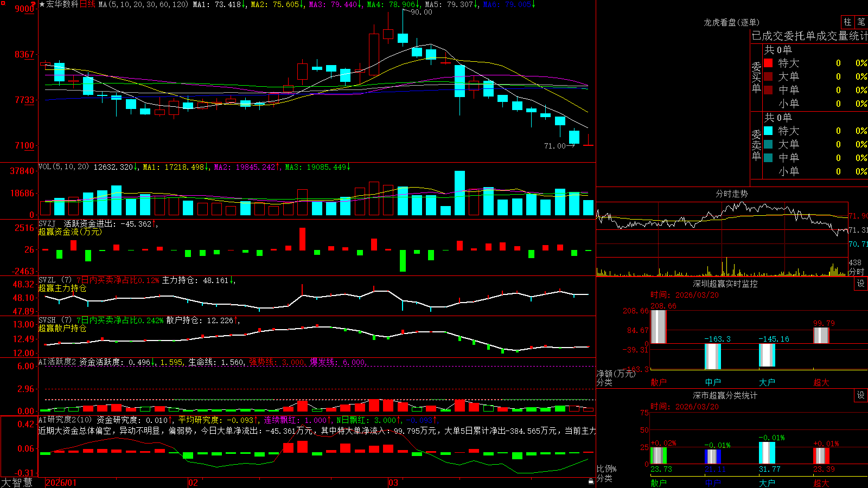
Task: Click teal 中单 swatch in 委卖单
Action: tap(768, 158)
